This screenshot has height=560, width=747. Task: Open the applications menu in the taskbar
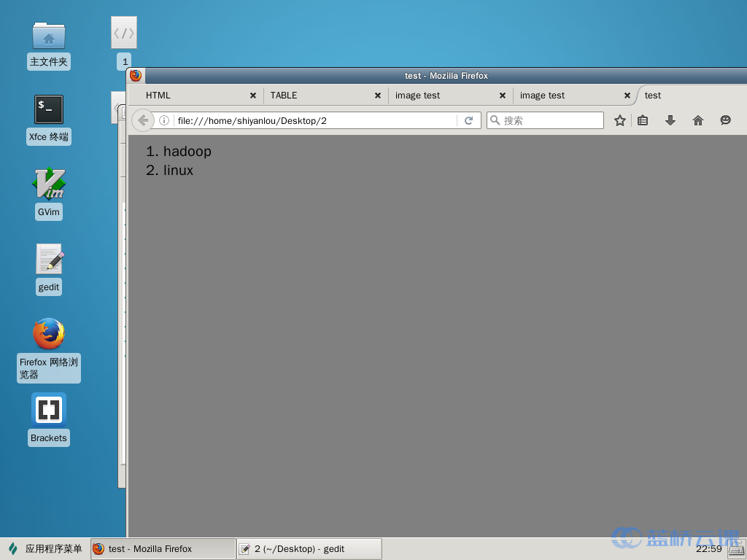coord(45,549)
